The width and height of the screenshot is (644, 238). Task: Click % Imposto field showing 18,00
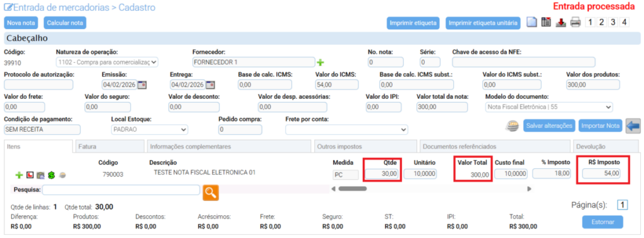click(552, 174)
